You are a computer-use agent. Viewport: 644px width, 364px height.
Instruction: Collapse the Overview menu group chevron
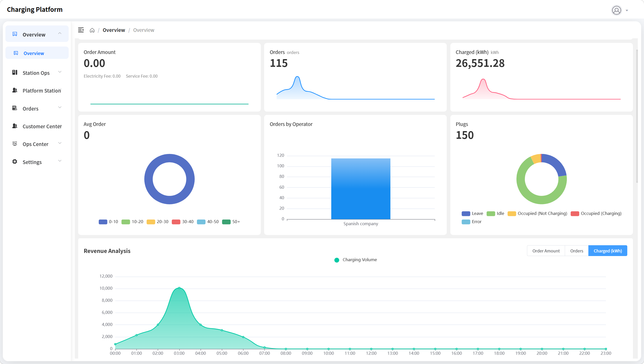60,33
